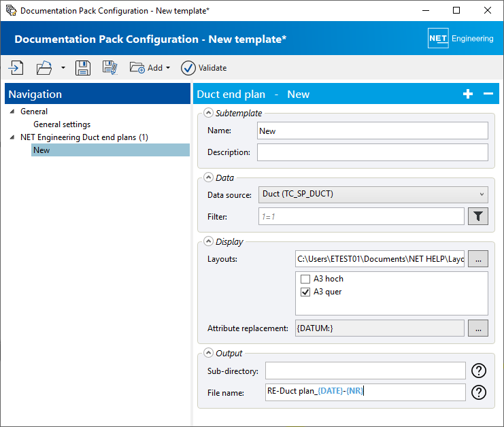This screenshot has height=427, width=504.
Task: Collapse the NET Engineering Duct end plans node
Action: pos(12,137)
